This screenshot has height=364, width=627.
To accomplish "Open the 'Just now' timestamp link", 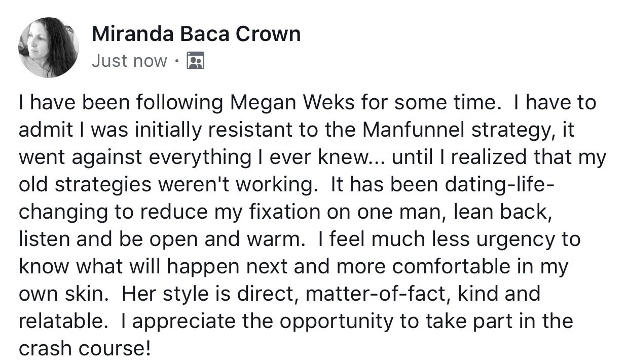I will pos(129,61).
